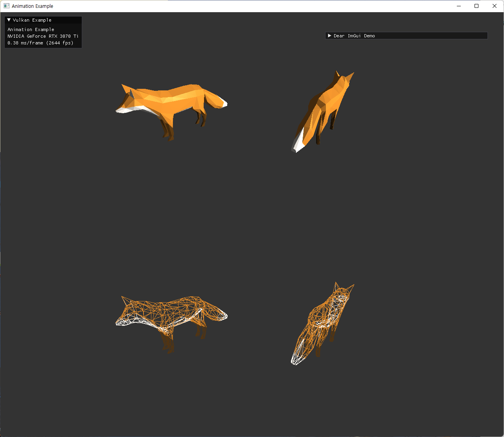Click the solid fox viewed from behind

tap(322, 112)
